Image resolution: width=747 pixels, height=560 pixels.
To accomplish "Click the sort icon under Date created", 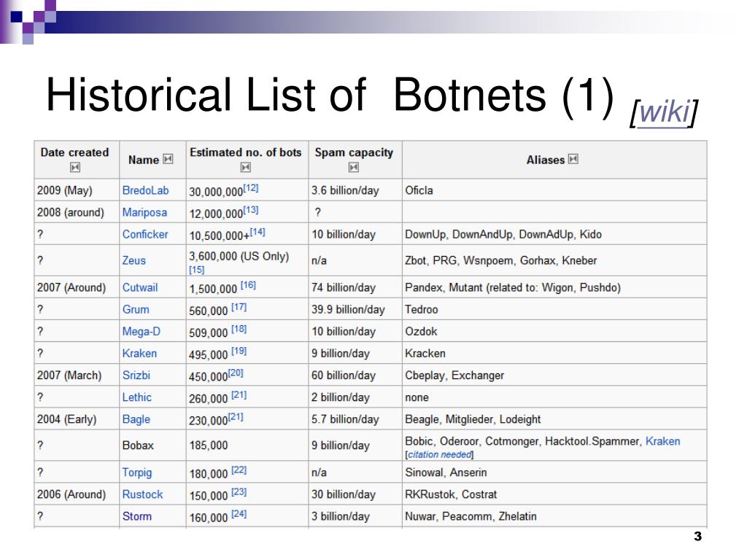I will tap(75, 167).
